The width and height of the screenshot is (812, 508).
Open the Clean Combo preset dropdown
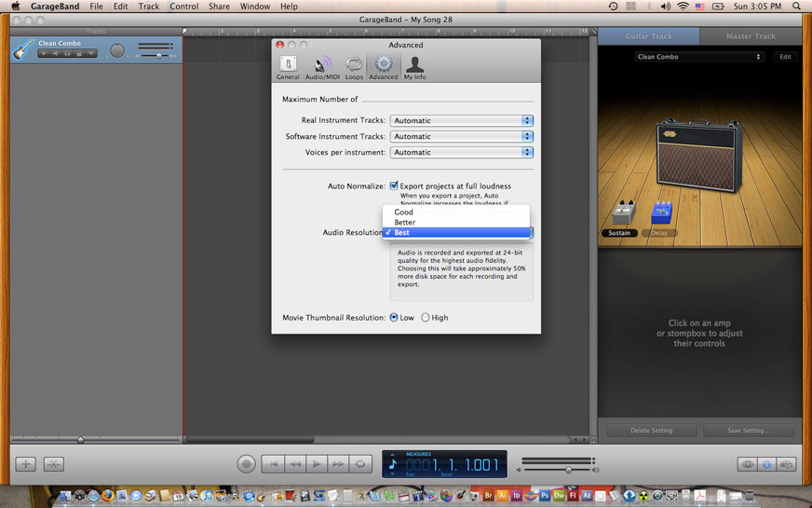click(698, 57)
